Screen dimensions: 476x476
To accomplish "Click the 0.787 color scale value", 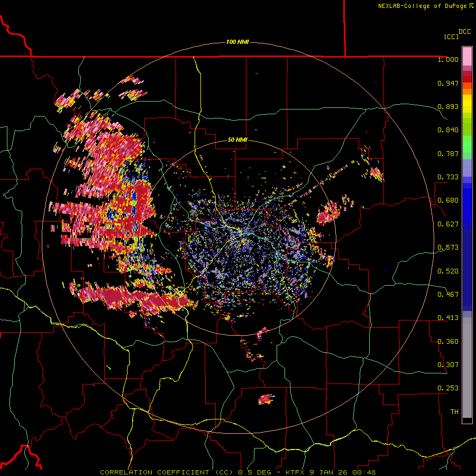I will click(x=448, y=153).
